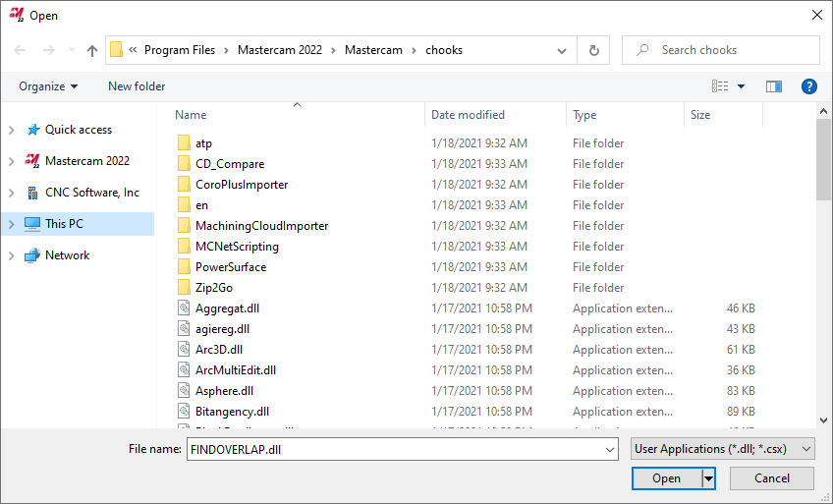Click the agiereg.dll file icon
The image size is (833, 504).
[184, 329]
